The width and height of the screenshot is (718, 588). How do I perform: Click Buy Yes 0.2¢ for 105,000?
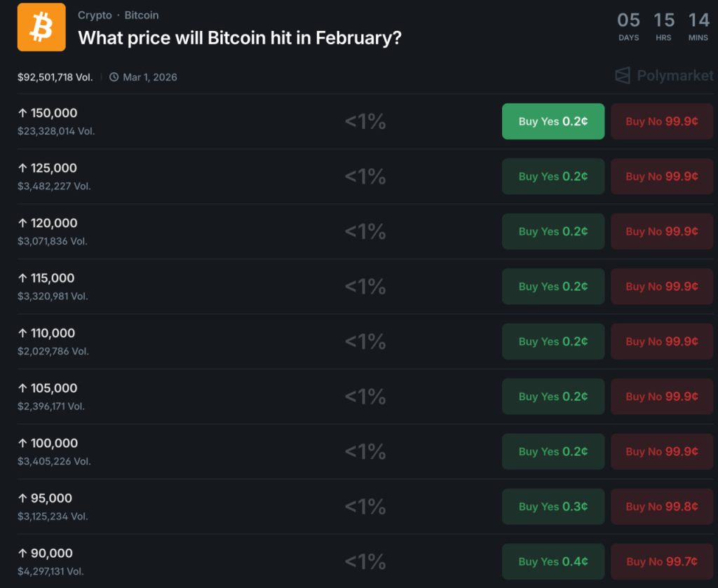[x=553, y=396]
